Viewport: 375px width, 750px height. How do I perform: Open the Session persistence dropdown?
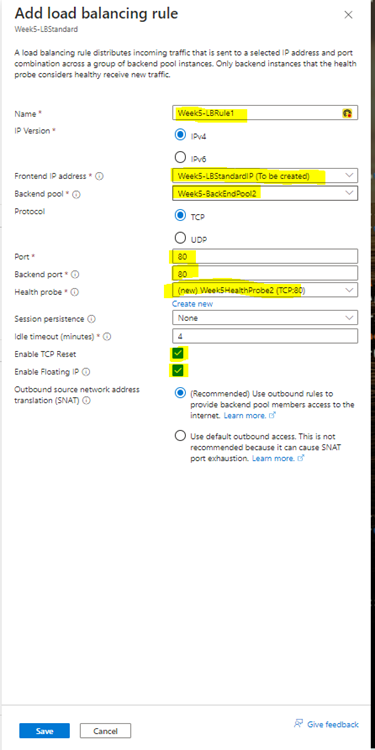(265, 318)
